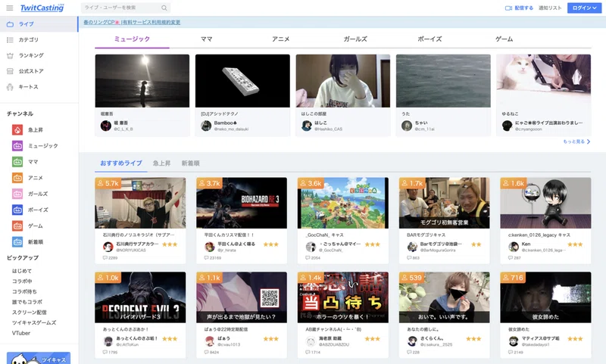Open the hamburger menu icon
606x364 pixels.
click(x=10, y=8)
